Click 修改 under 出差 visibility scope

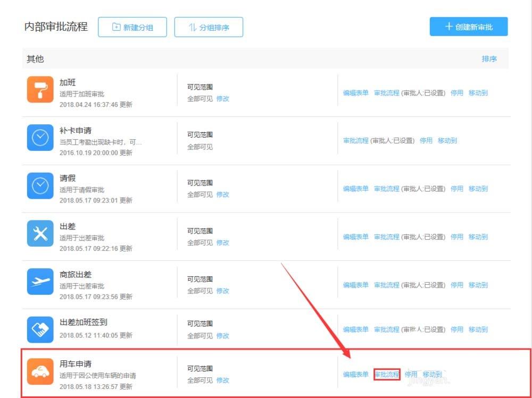[223, 242]
